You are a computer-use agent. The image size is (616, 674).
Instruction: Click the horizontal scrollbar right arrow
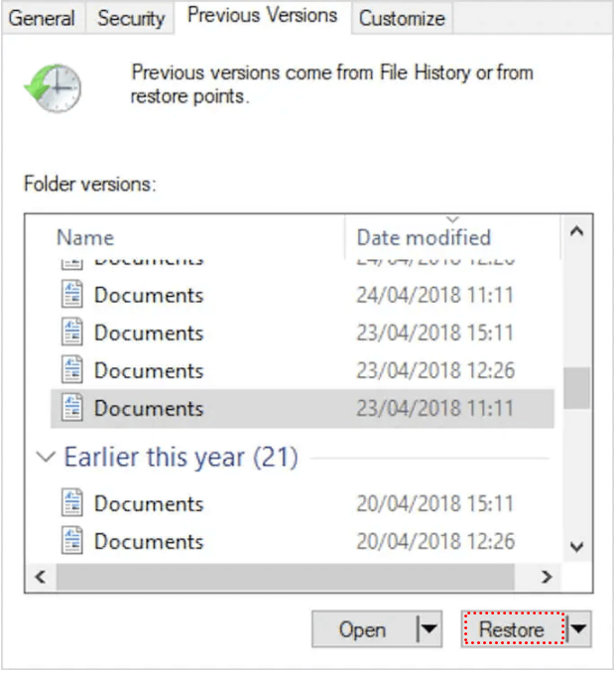(546, 577)
